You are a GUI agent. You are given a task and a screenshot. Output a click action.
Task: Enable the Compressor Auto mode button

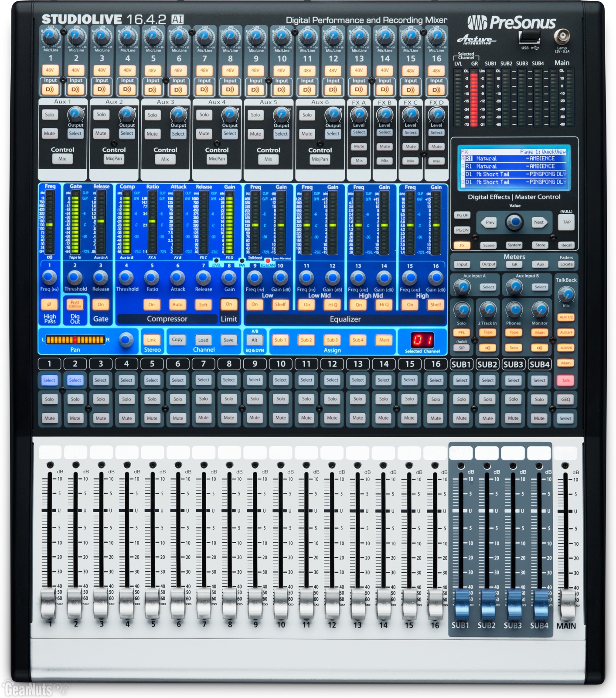click(177, 305)
